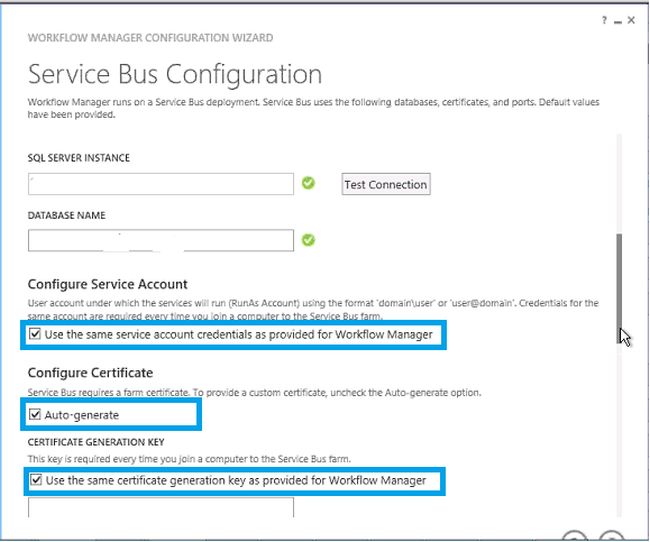650x542 pixels.
Task: Click the scrollbar track below the thumb
Action: click(x=619, y=430)
